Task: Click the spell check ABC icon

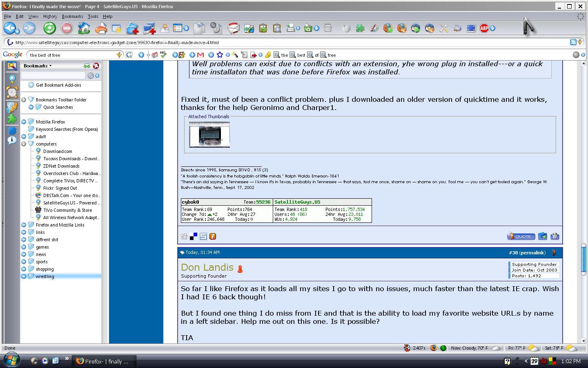Action: point(163,54)
